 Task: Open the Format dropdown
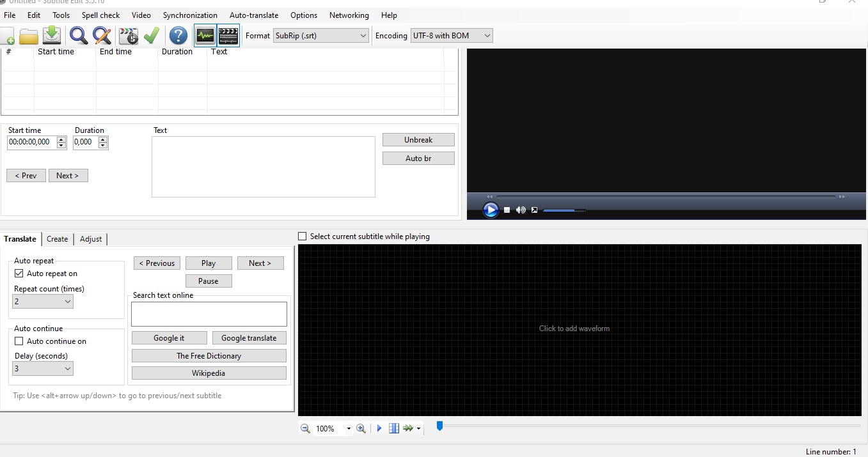pos(362,36)
